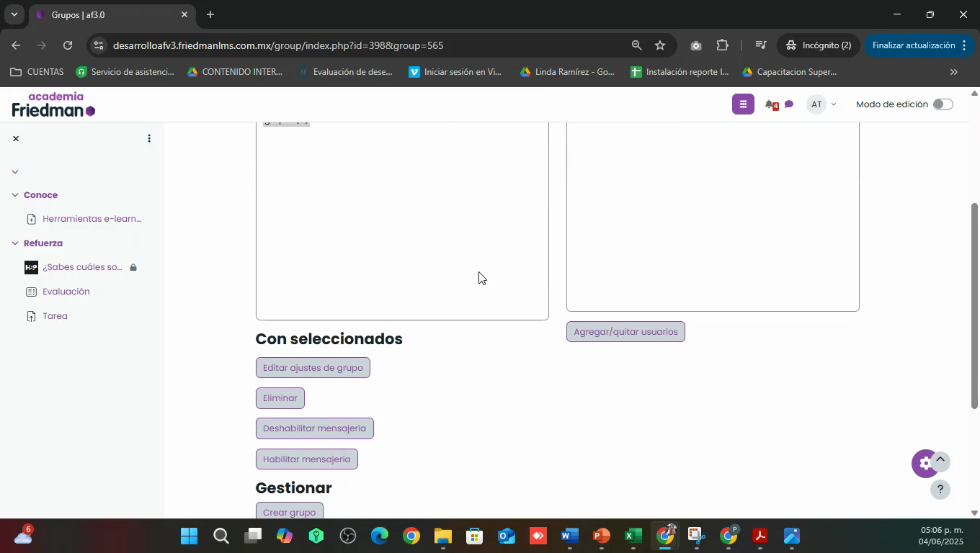Screen dimensions: 980x553
Task: Open Chrome extensions puzzle icon
Action: tap(722, 45)
